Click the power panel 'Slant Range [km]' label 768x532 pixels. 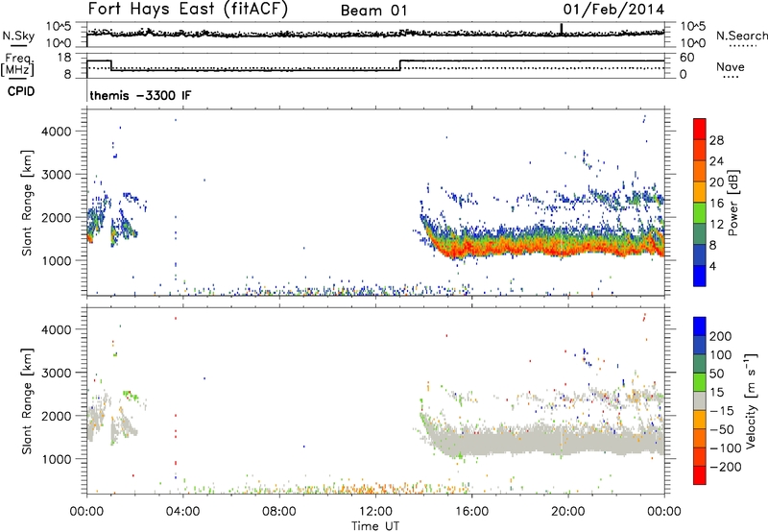tap(27, 203)
